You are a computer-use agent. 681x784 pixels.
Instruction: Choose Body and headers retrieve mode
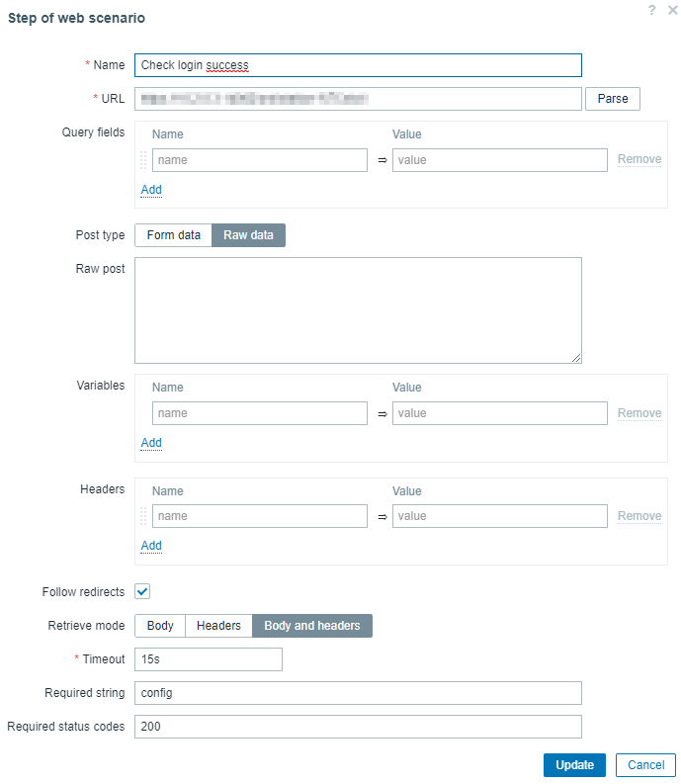312,626
